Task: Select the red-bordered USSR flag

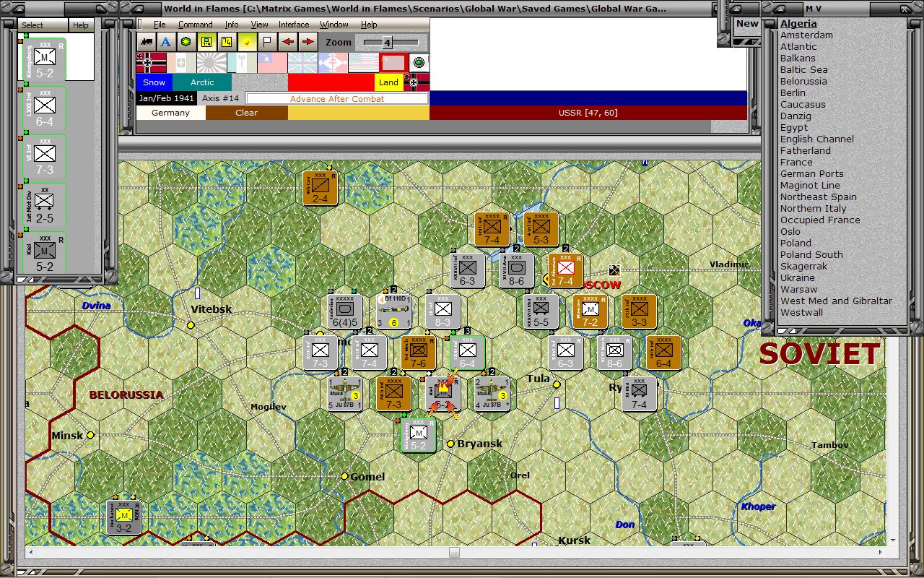Action: [393, 63]
